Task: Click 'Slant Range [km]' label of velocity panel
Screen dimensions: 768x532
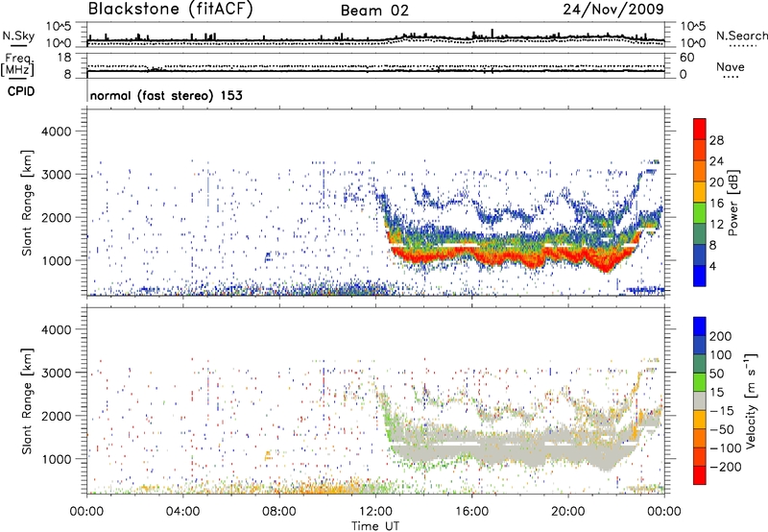Action: click(x=27, y=401)
